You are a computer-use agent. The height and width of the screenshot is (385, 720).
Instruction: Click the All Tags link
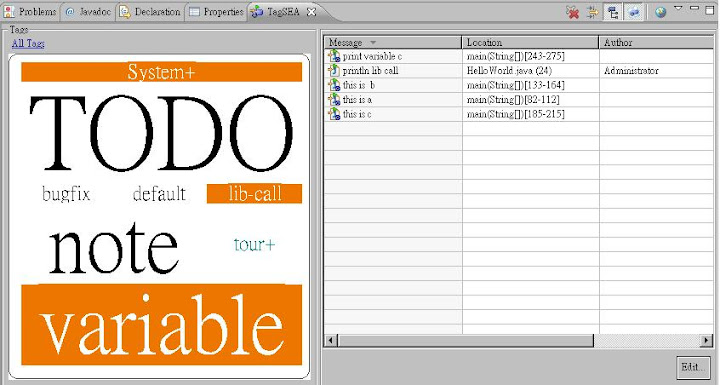tap(28, 44)
